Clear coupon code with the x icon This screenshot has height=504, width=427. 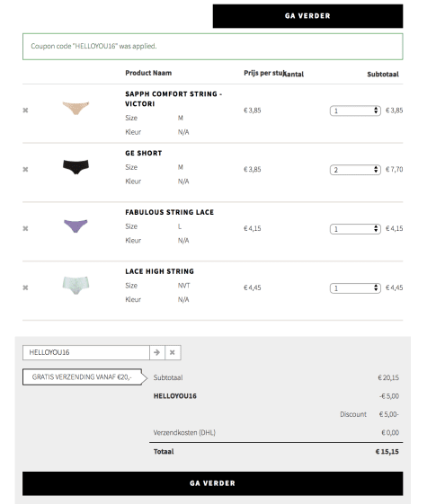(x=173, y=352)
